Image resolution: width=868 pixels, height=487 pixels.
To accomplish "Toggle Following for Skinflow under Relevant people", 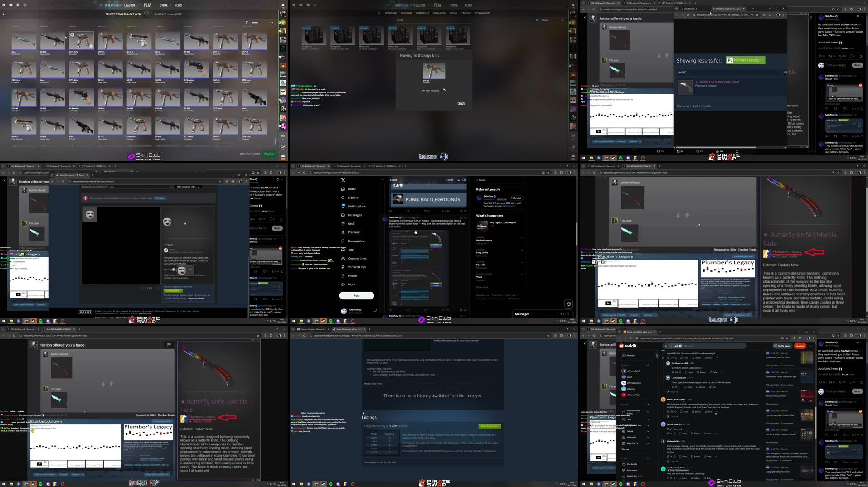I will pos(516,198).
